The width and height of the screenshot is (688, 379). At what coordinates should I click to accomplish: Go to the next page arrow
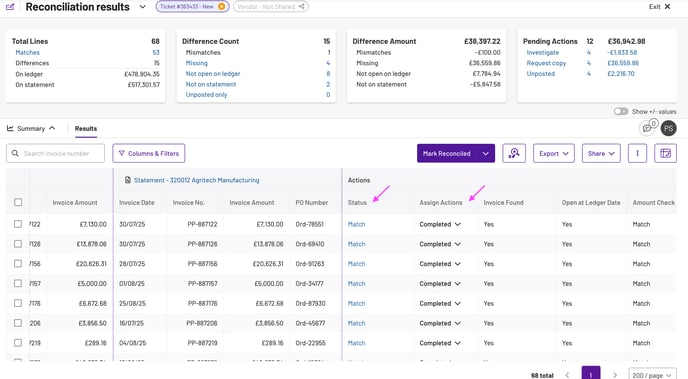(x=615, y=375)
